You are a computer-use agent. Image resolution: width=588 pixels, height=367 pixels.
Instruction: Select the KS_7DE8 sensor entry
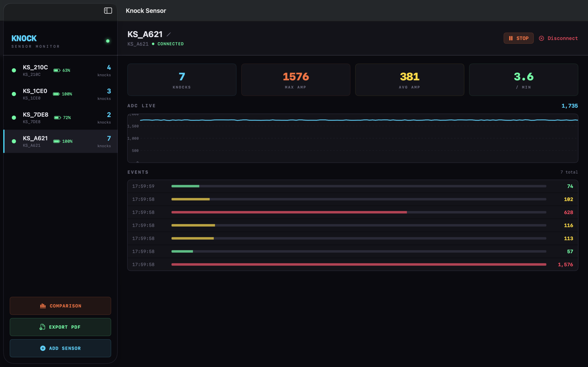coord(60,118)
